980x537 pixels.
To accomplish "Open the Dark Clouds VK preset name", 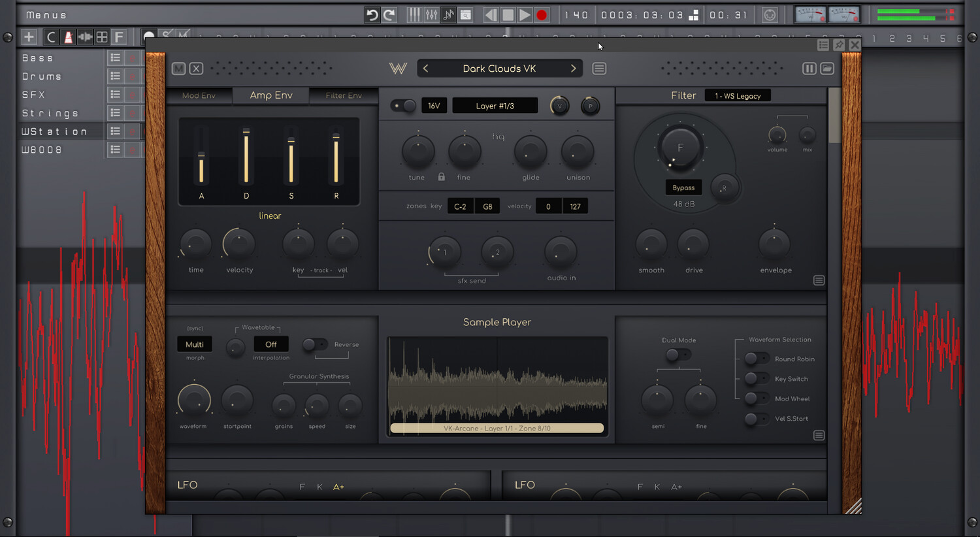I will click(x=499, y=69).
